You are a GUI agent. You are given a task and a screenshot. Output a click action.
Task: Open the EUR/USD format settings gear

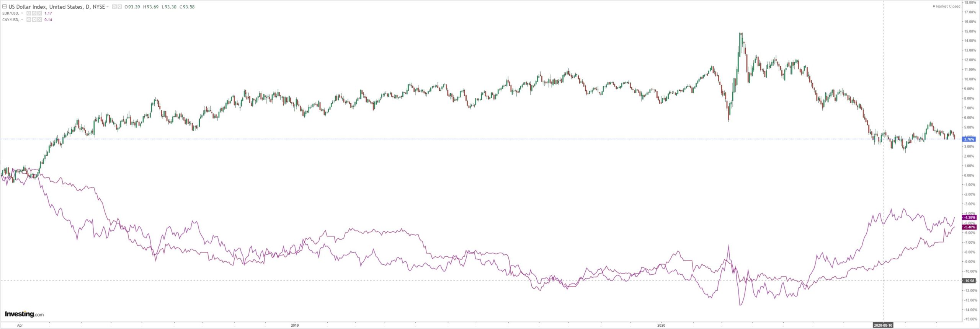coord(34,13)
